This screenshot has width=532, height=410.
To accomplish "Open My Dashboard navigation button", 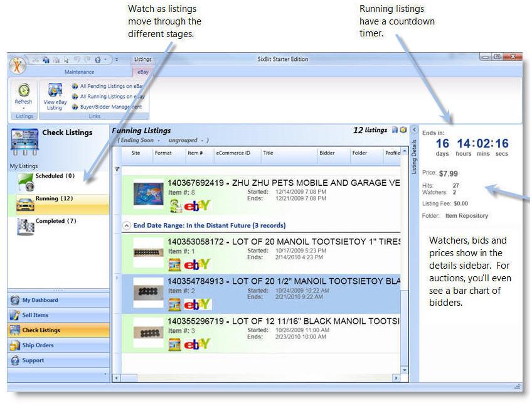I will coord(58,300).
